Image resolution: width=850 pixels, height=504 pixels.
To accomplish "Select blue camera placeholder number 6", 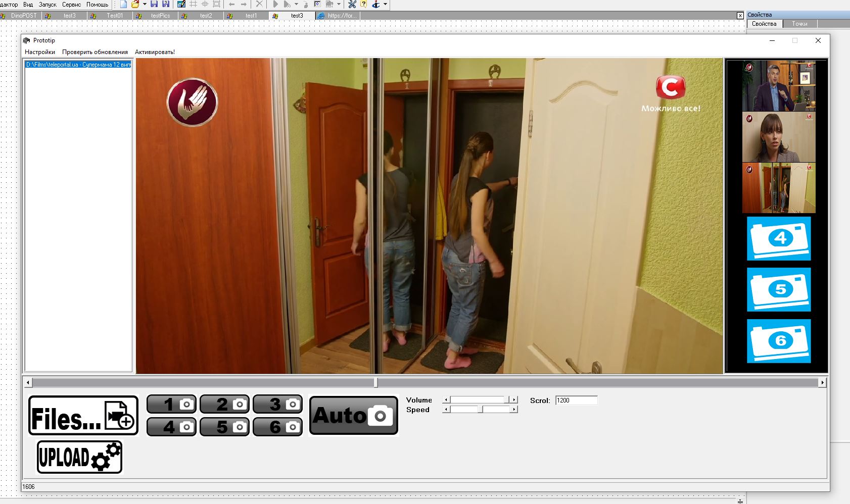I will (779, 341).
